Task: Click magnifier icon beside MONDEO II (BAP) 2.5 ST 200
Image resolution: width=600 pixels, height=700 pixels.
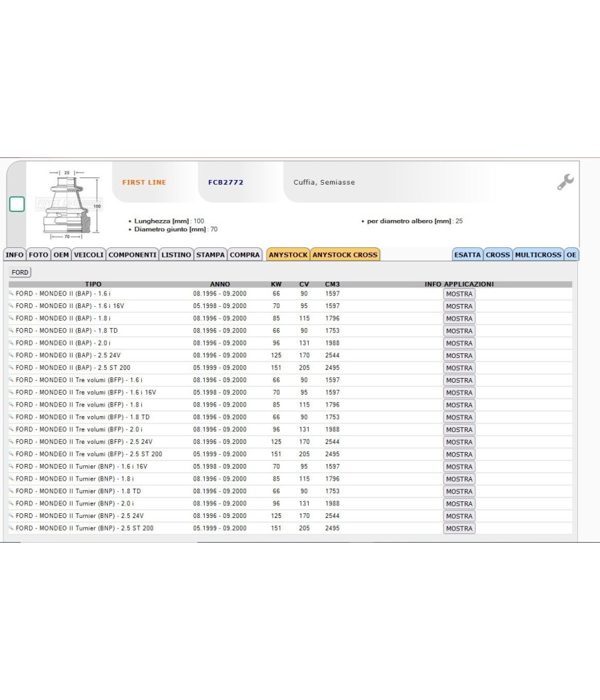Action: click(11, 368)
